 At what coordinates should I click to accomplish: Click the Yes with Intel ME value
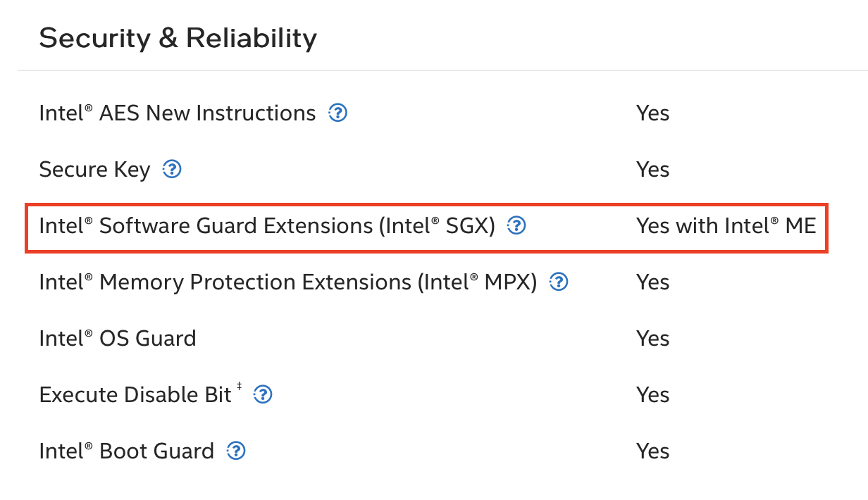726,225
